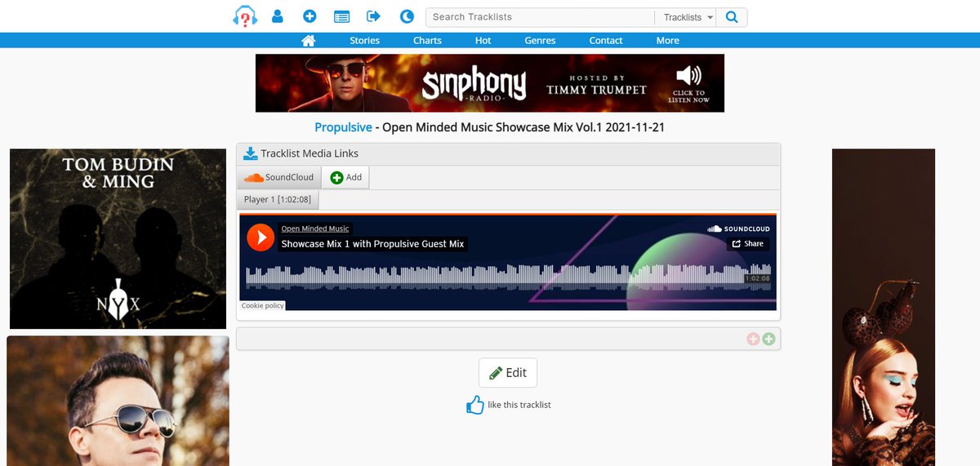This screenshot has width=980, height=466.
Task: Click the blue plus add tracklist icon
Action: click(x=310, y=16)
